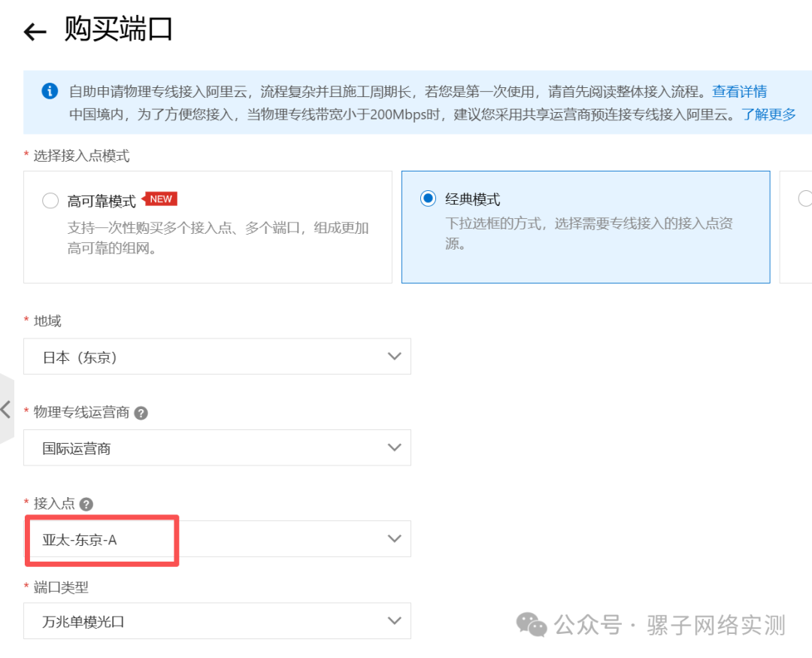Click the 高可靠模式 mode card
The image size is (812, 658).
tap(208, 227)
